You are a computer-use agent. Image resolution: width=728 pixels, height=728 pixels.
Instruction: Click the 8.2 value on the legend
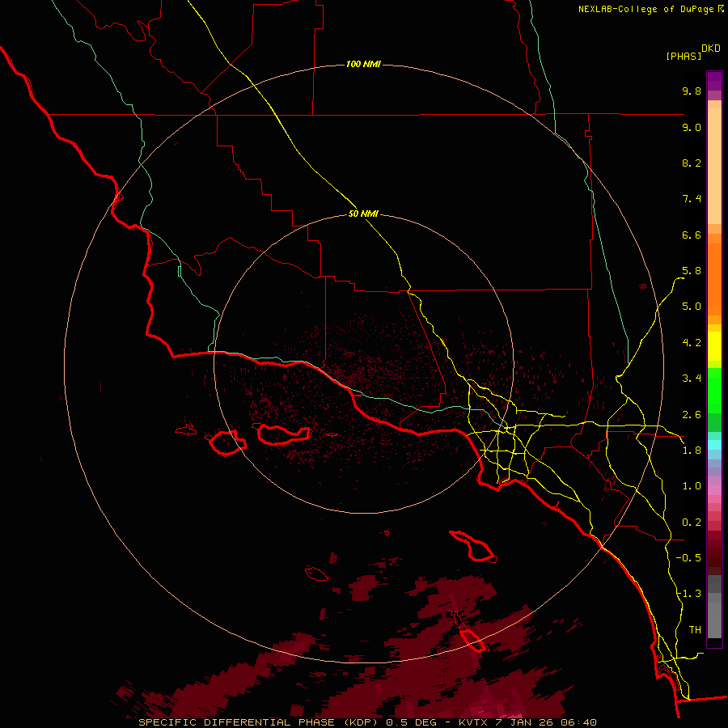692,163
